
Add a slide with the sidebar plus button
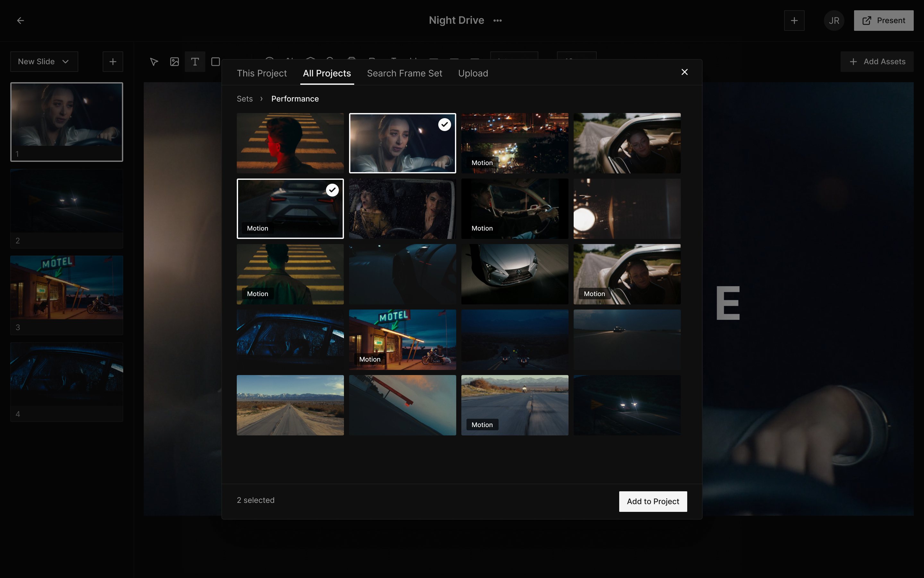coord(113,62)
